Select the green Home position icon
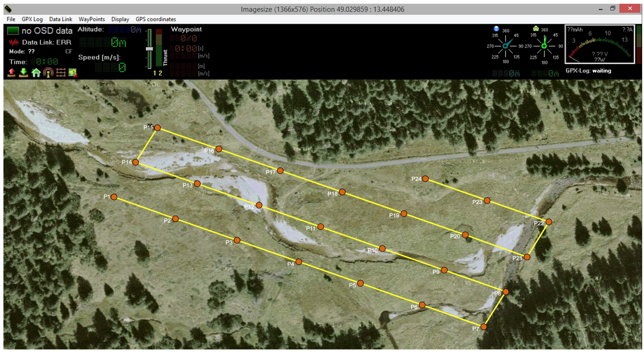This screenshot has height=352, width=644. pyautogui.click(x=37, y=73)
